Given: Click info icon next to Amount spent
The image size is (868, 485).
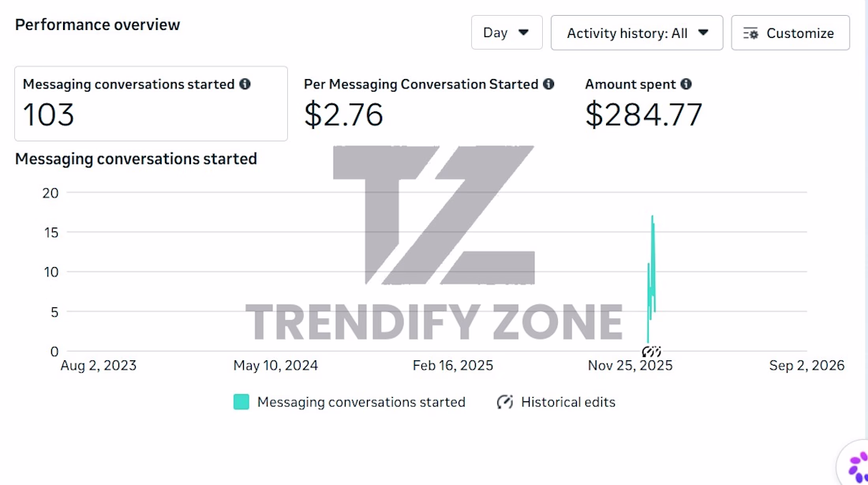Looking at the screenshot, I should pyautogui.click(x=686, y=84).
